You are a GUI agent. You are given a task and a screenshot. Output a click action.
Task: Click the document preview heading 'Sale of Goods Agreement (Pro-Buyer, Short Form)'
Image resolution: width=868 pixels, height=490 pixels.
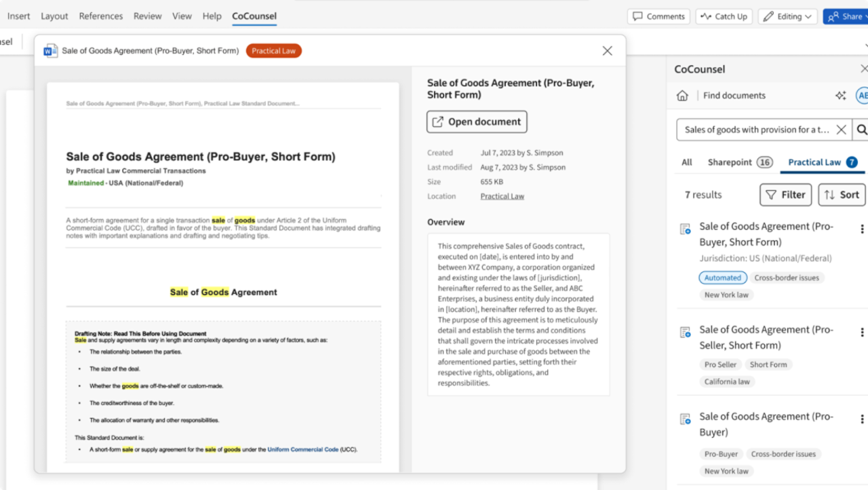tap(201, 157)
